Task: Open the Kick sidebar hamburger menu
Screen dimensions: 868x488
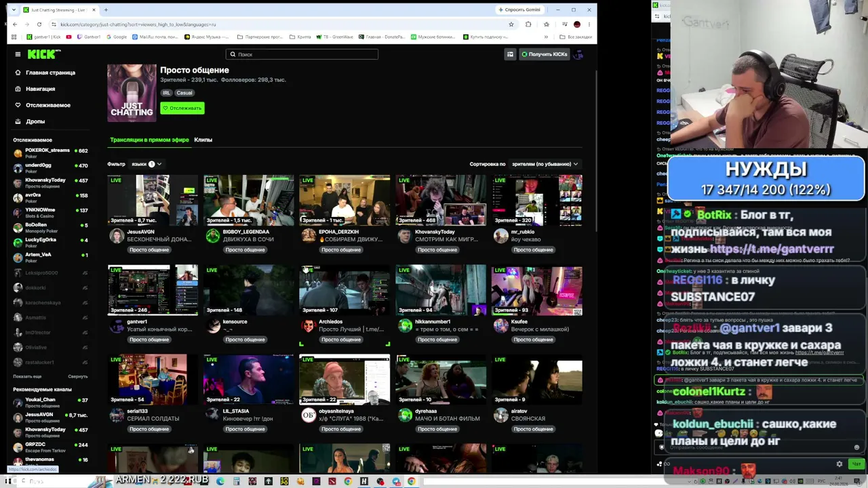Action: [x=18, y=54]
